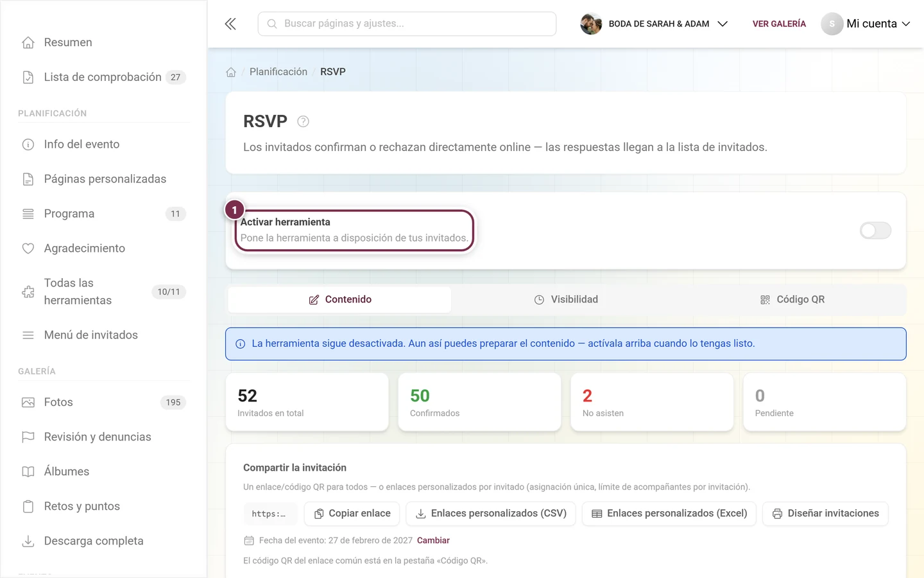Click the Revisión y denuncias flag icon

tap(28, 437)
